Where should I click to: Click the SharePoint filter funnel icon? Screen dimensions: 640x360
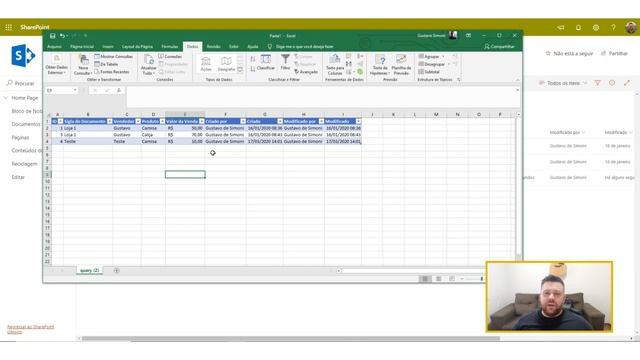click(x=598, y=83)
